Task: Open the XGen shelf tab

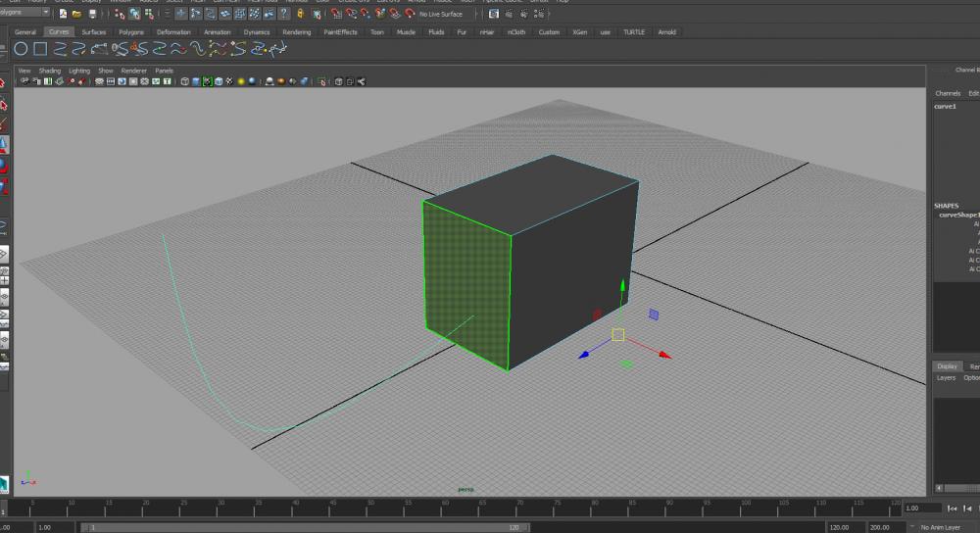Action: coord(580,32)
